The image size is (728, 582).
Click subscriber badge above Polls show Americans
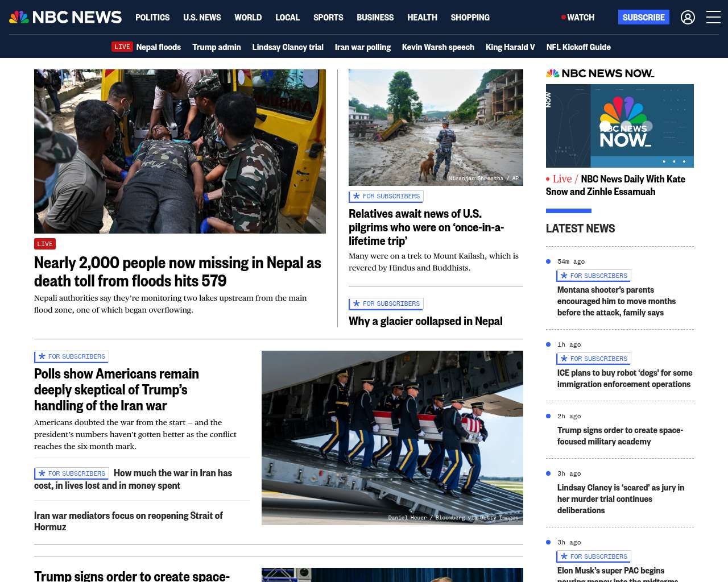(72, 356)
